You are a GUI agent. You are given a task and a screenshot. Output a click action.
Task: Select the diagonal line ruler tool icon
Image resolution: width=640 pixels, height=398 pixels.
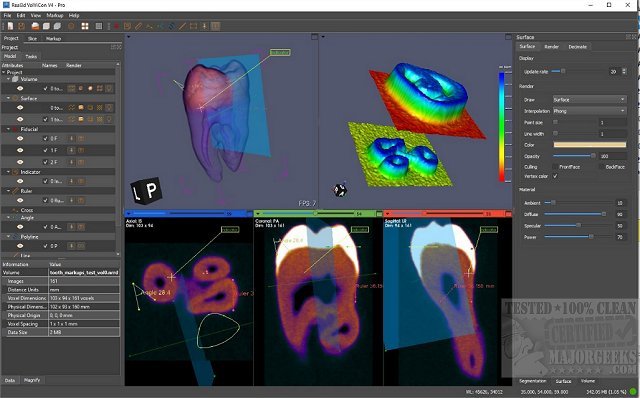[x=182, y=26]
